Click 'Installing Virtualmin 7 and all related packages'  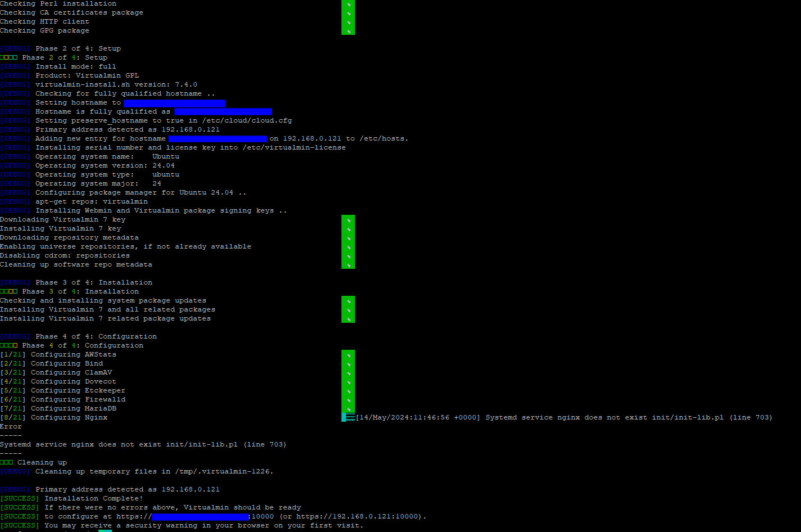pyautogui.click(x=107, y=309)
